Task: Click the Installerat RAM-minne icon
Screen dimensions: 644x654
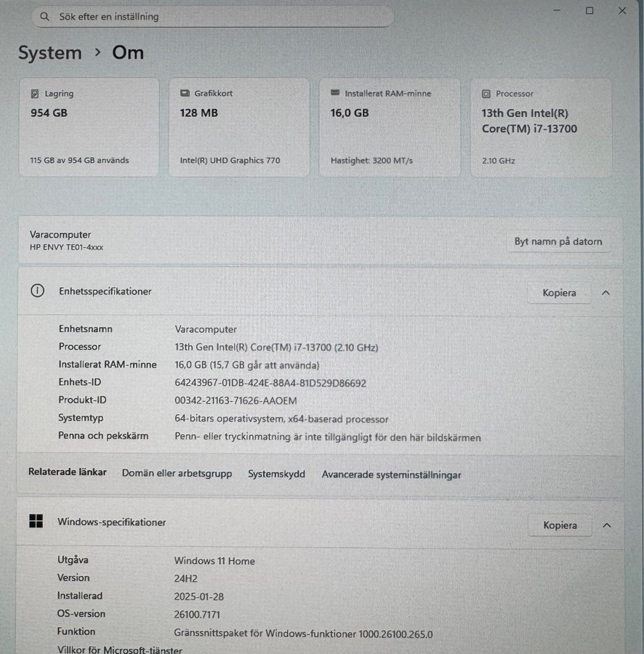Action: (x=335, y=94)
